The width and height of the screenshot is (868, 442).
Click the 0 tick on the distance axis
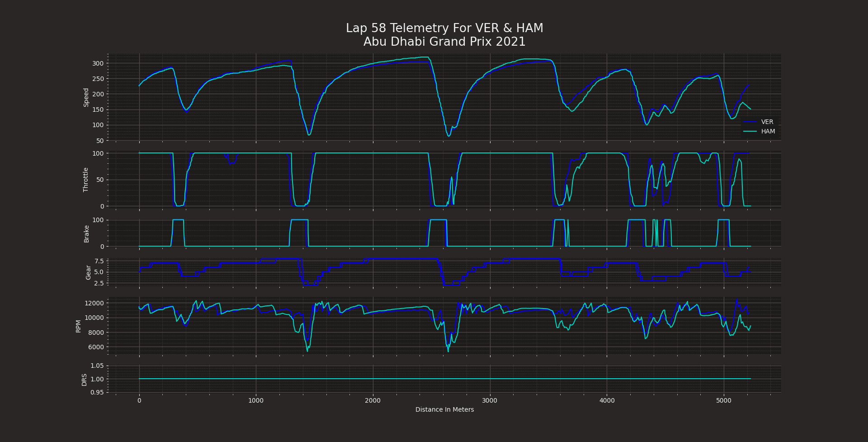(x=139, y=400)
